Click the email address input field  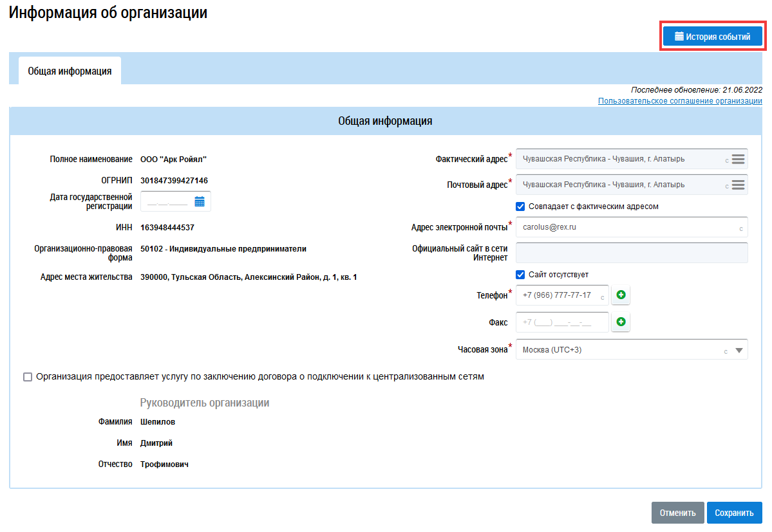(625, 227)
